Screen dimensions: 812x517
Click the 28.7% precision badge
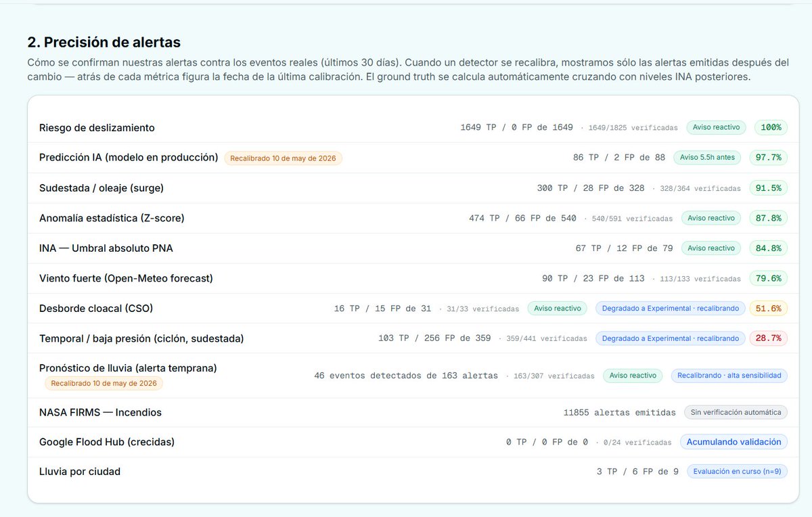pyautogui.click(x=768, y=338)
